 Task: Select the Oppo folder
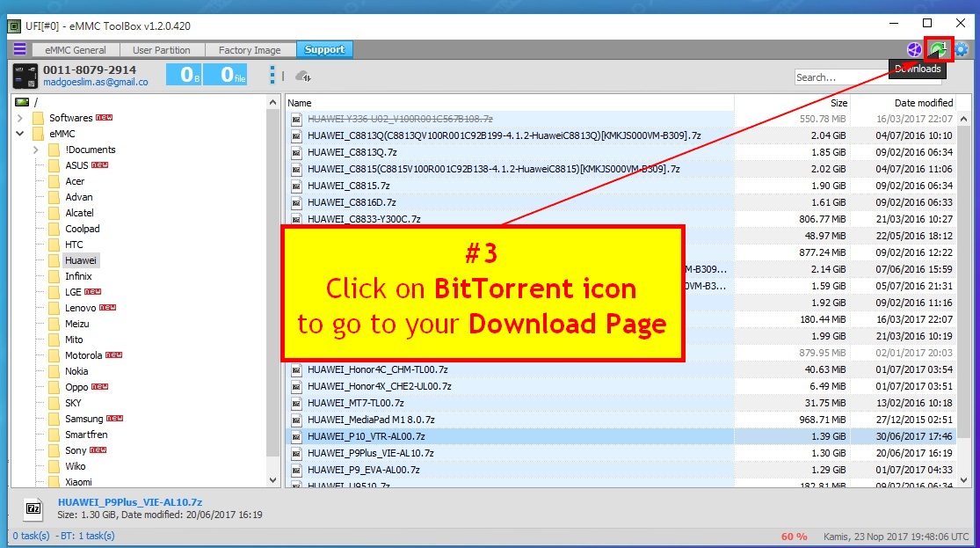pos(76,387)
